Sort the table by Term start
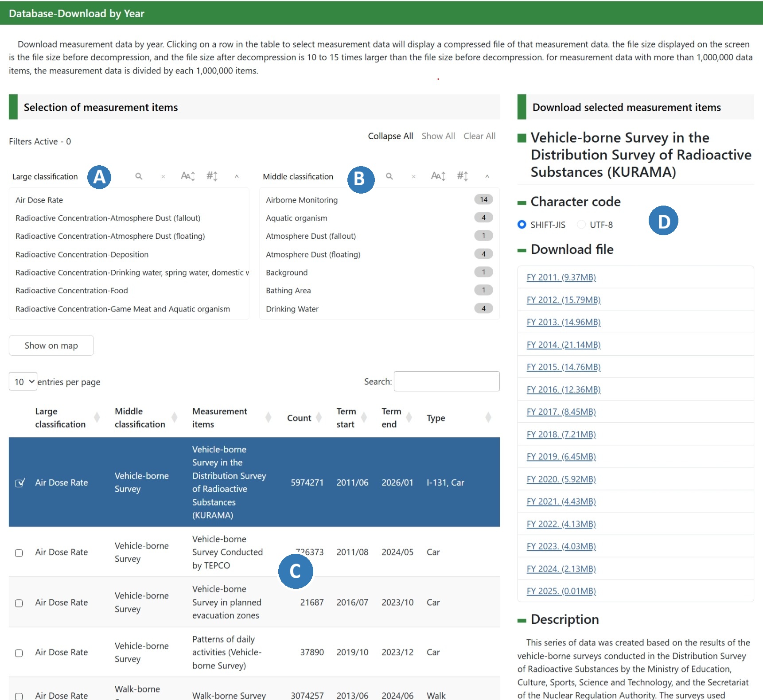763x700 pixels. (365, 417)
